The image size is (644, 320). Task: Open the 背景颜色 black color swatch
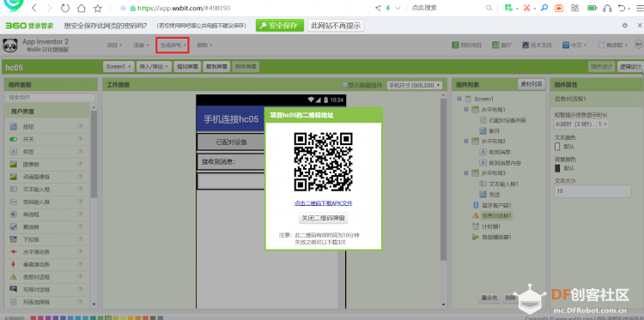557,168
